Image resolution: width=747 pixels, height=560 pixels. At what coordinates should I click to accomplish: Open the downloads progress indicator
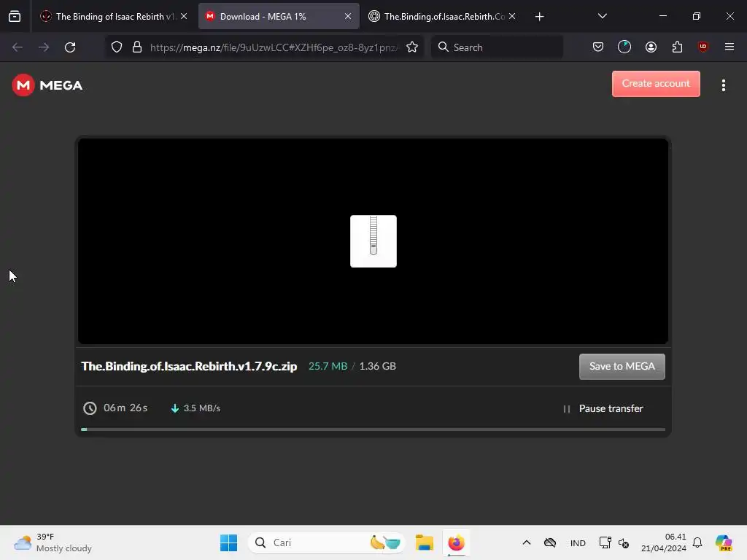624,47
